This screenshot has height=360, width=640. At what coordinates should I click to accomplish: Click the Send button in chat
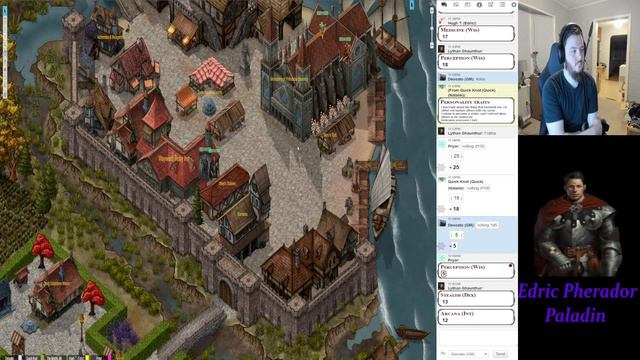tap(500, 354)
